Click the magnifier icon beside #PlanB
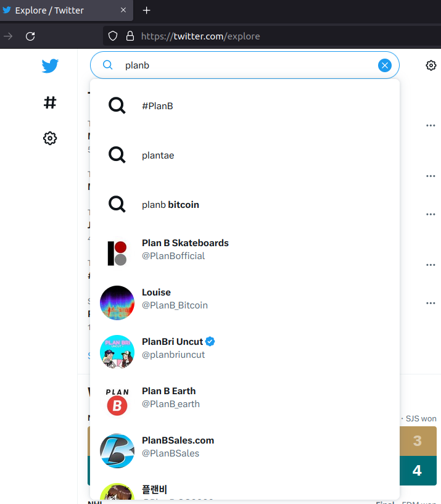This screenshot has height=504, width=441. click(117, 105)
